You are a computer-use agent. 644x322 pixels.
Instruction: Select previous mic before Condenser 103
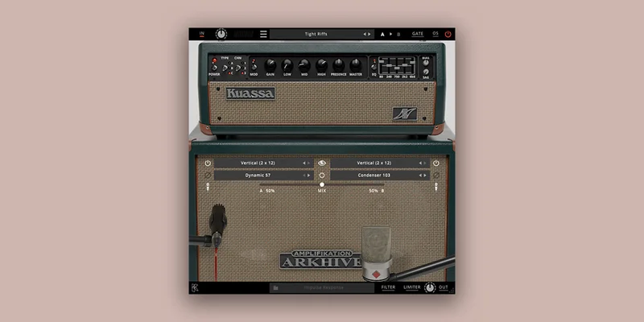tap(420, 175)
